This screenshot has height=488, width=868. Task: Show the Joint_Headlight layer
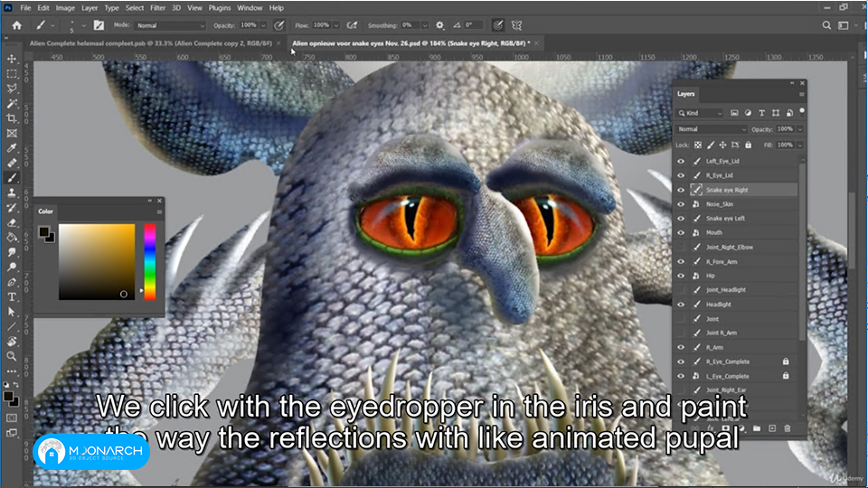pyautogui.click(x=681, y=290)
